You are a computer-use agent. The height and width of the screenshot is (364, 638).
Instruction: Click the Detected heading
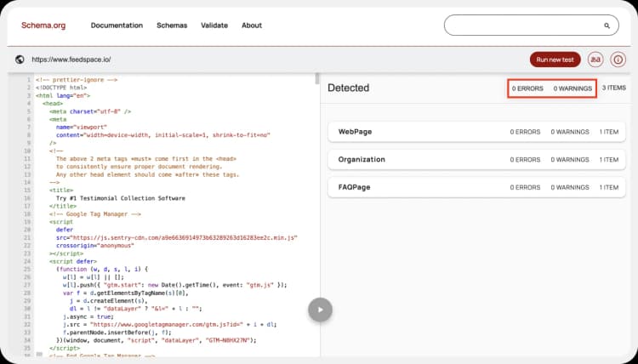[348, 88]
